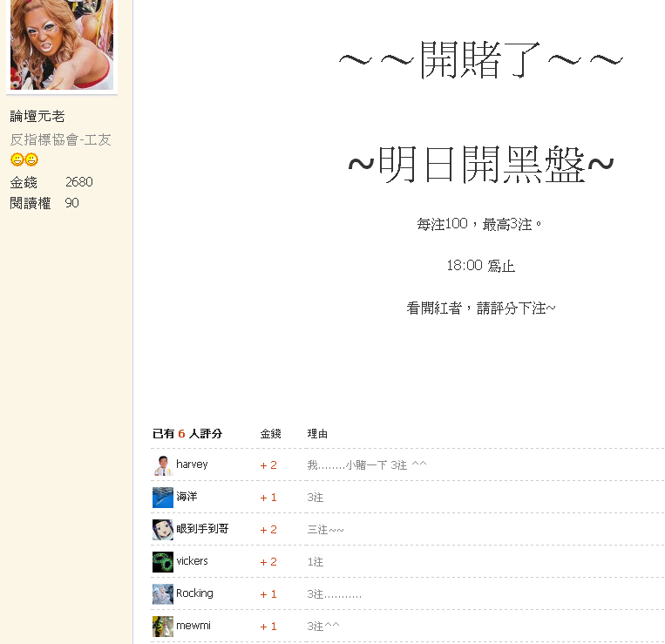Click harvey's small avatar thumbnail
Viewport: 665px width, 644px height.
[x=163, y=465]
